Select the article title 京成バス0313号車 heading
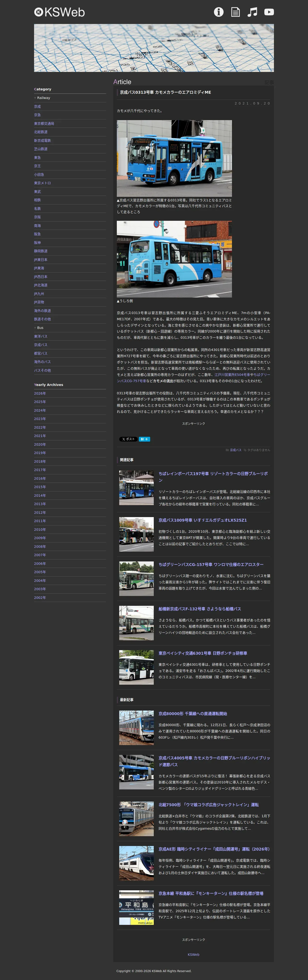 click(165, 92)
